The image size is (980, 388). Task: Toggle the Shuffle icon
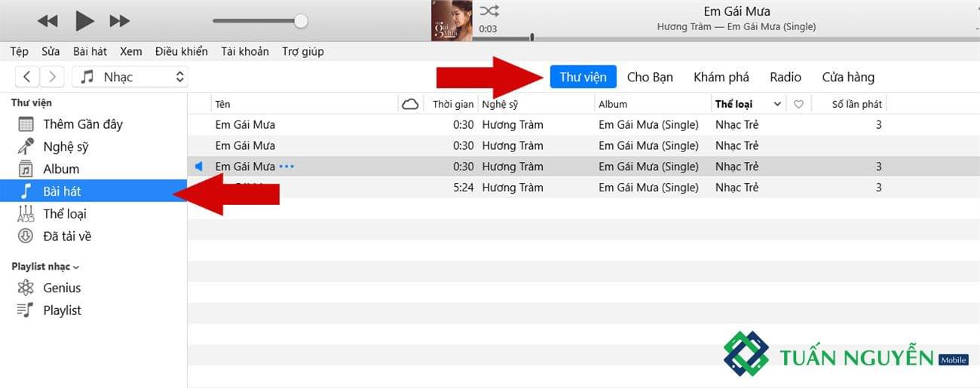(489, 11)
